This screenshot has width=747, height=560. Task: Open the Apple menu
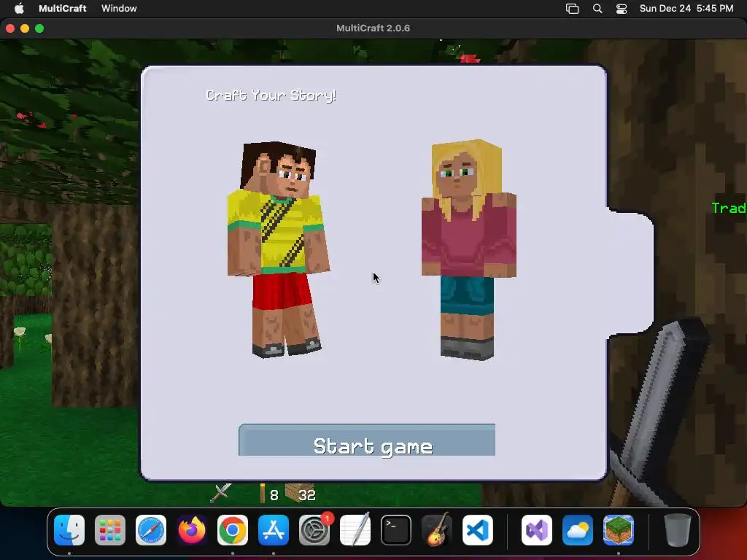[19, 8]
